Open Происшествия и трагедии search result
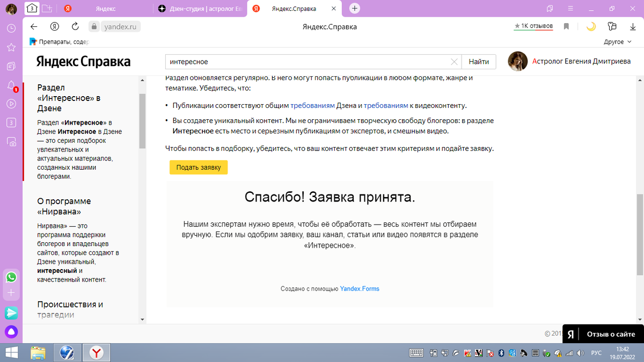 tap(70, 309)
